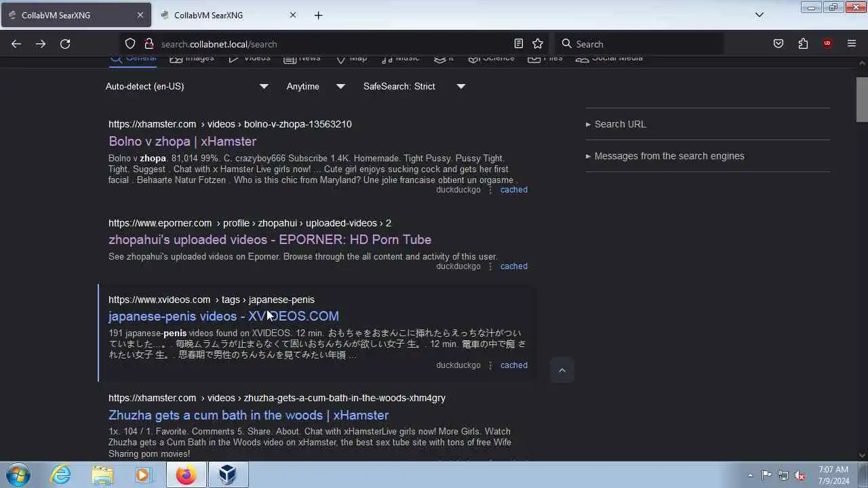Viewport: 868px width, 488px height.
Task: Open the Save to Pocket icon
Action: click(x=778, y=43)
